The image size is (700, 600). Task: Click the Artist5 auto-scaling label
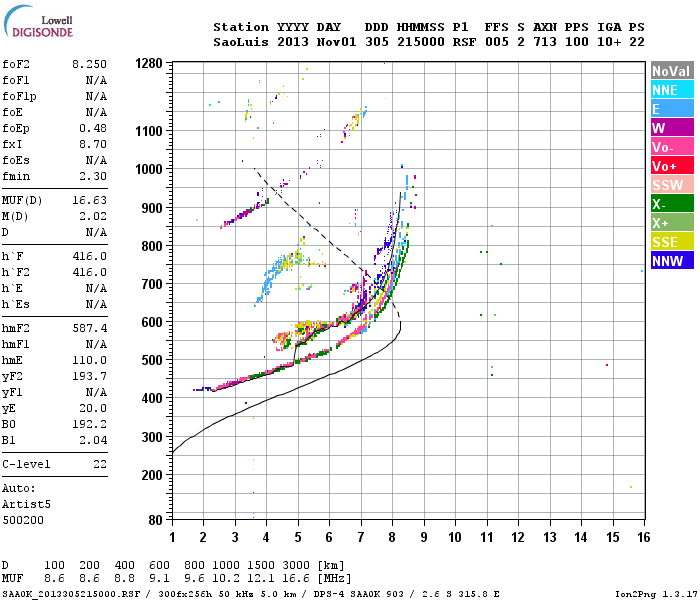pos(26,504)
